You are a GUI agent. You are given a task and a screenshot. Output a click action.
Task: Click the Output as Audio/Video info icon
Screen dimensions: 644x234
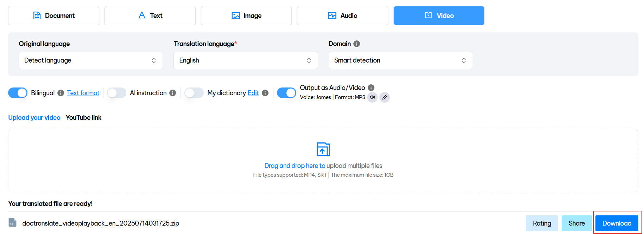[x=371, y=88]
